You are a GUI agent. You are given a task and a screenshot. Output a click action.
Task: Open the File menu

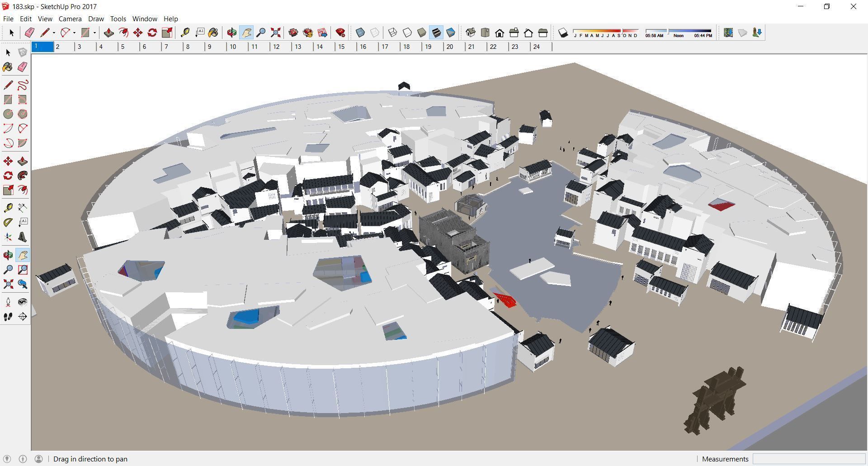pyautogui.click(x=8, y=19)
